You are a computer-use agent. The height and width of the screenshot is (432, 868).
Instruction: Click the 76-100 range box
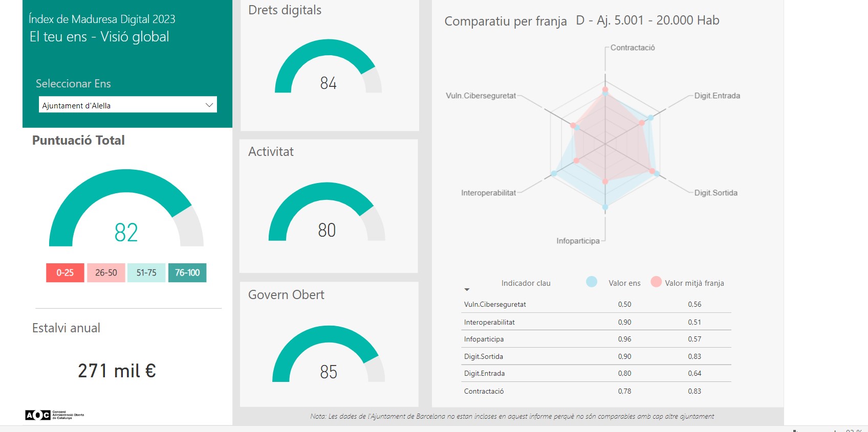(x=187, y=272)
